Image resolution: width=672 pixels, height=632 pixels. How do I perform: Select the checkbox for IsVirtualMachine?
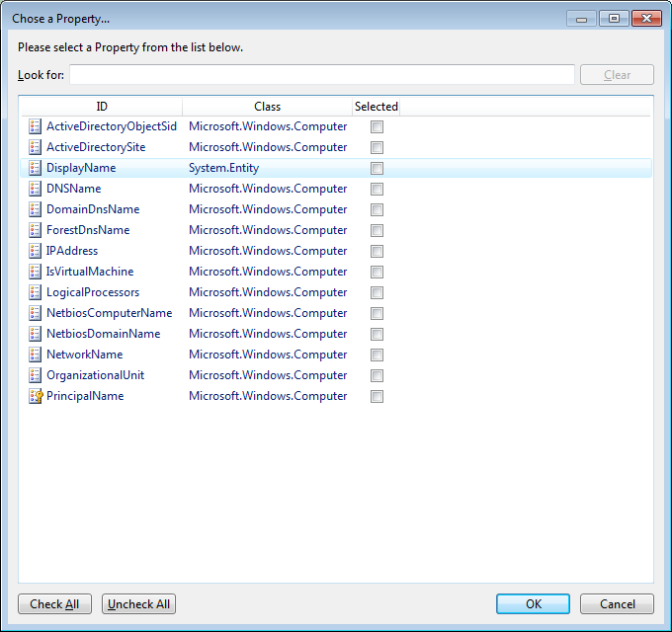click(x=377, y=272)
